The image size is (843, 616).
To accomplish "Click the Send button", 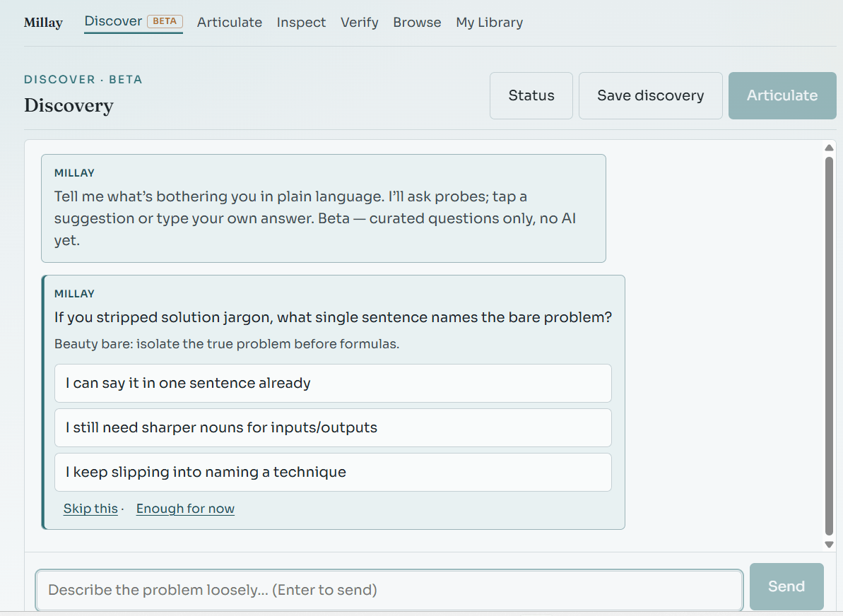I will (x=786, y=586).
